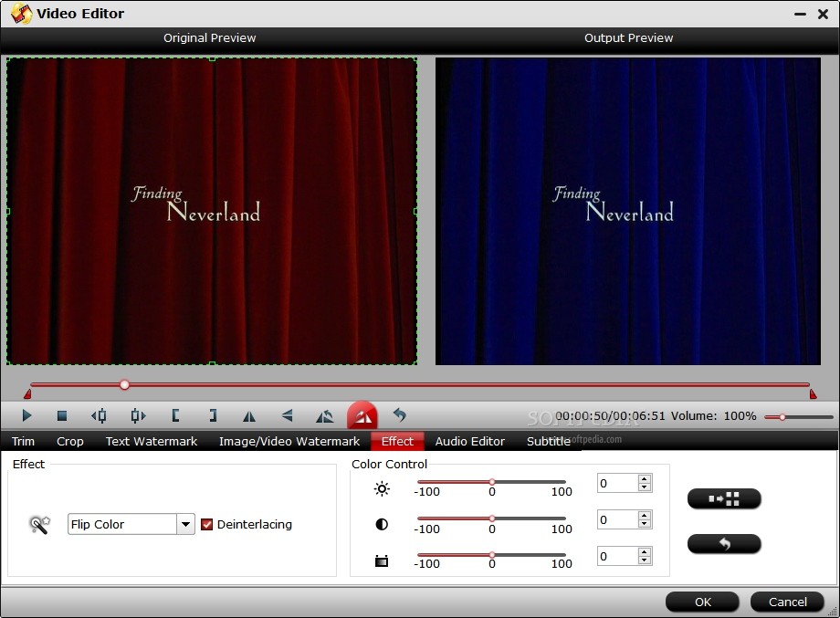Click the brightness slider handle
This screenshot has height=618, width=840.
point(492,482)
